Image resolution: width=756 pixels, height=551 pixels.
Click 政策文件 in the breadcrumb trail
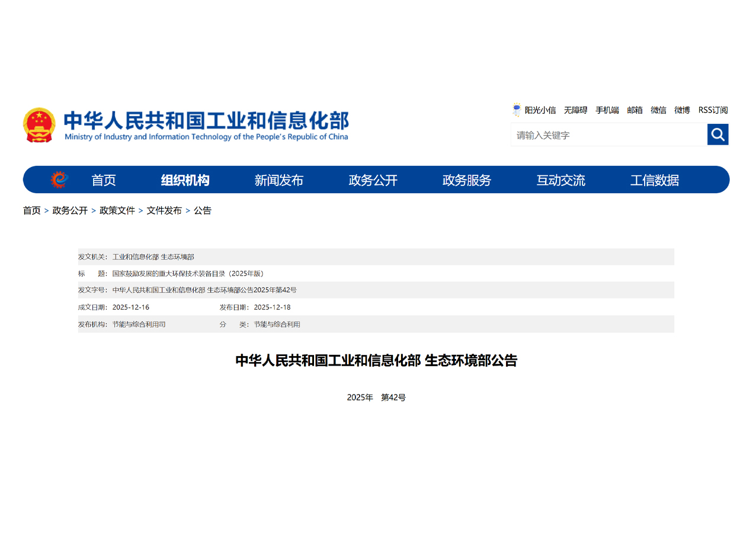117,210
